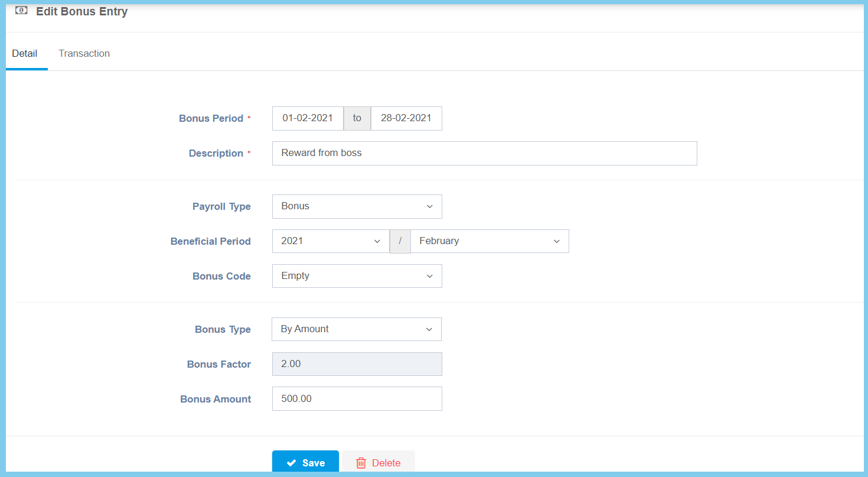Click the Bonus Amount input field

pos(357,399)
